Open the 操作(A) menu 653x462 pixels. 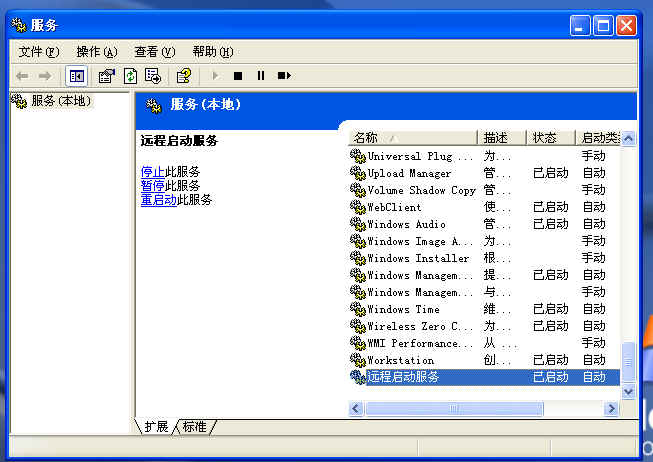[x=97, y=52]
